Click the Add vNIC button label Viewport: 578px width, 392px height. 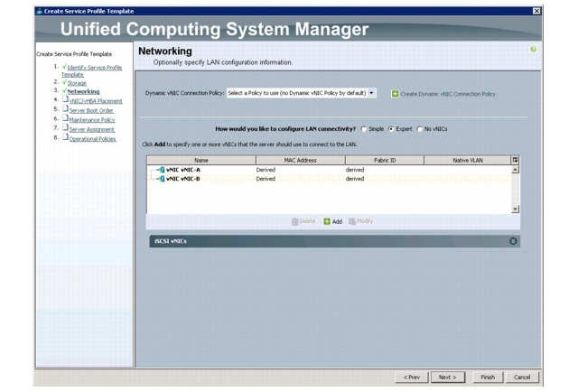337,221
